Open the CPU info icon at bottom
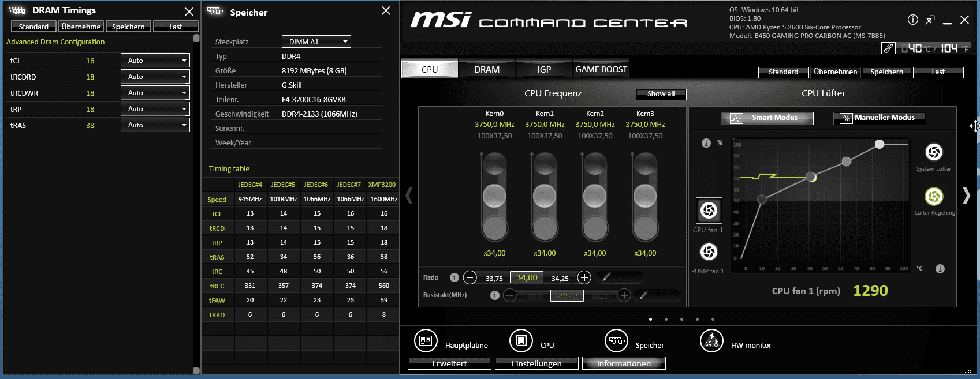Screen dimensions: 980x379 click(x=521, y=340)
